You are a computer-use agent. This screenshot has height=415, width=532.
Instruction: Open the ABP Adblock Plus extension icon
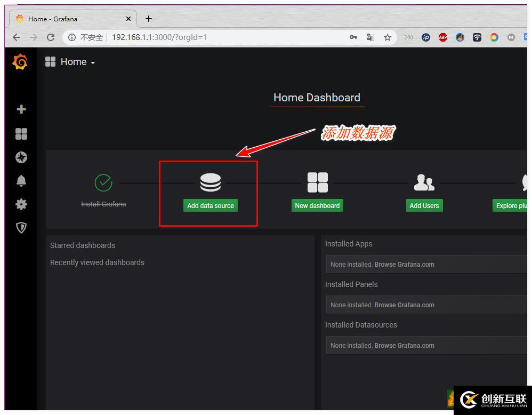(443, 37)
